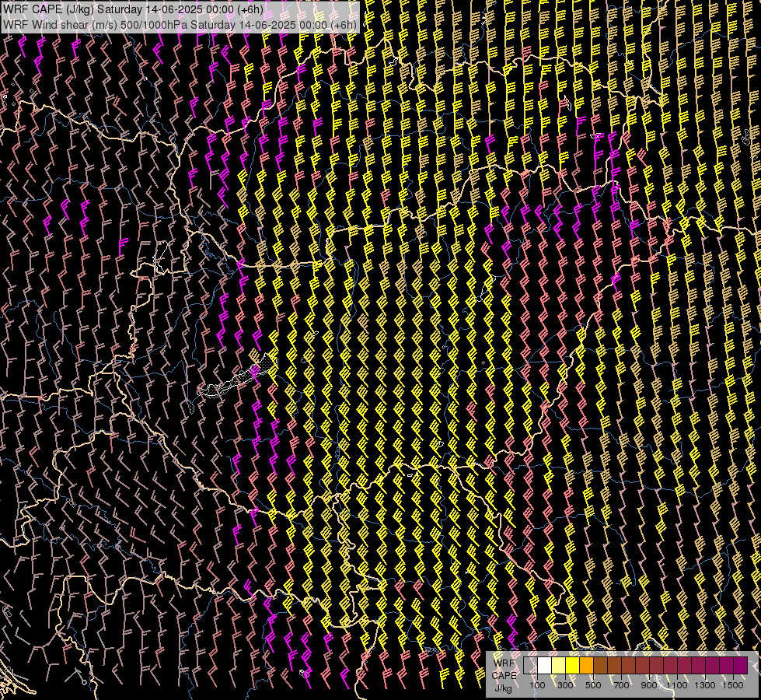
Task: Click the stippled elongated lake on the map
Action: (238, 377)
